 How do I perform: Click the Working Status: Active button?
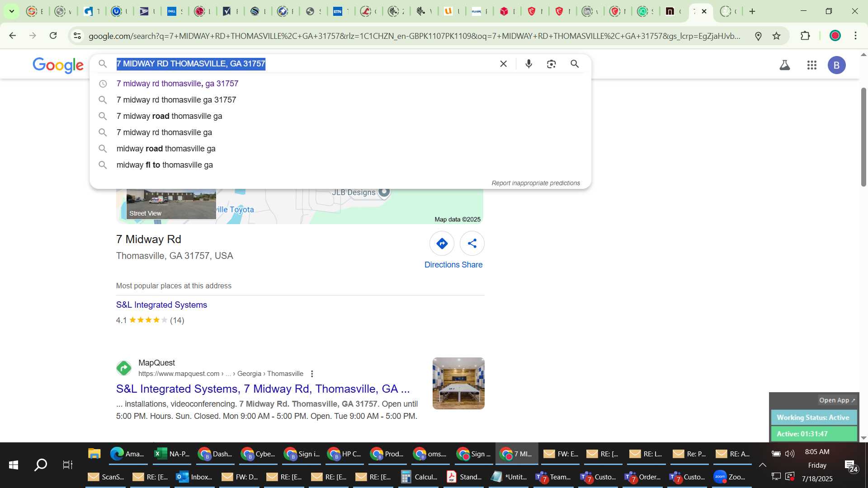point(813,418)
